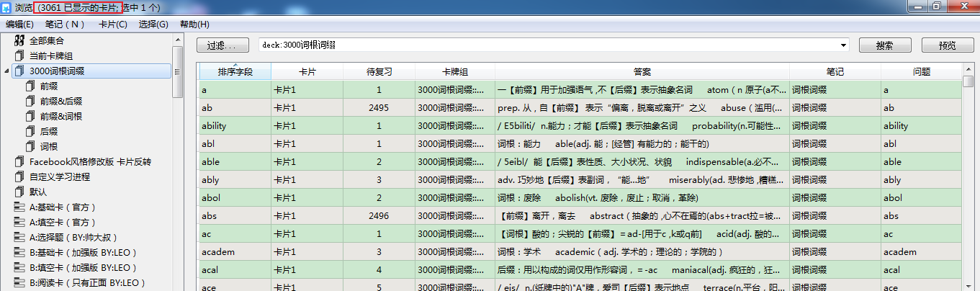Click the 前缀&词根 sub-deck icon

pyautogui.click(x=30, y=116)
